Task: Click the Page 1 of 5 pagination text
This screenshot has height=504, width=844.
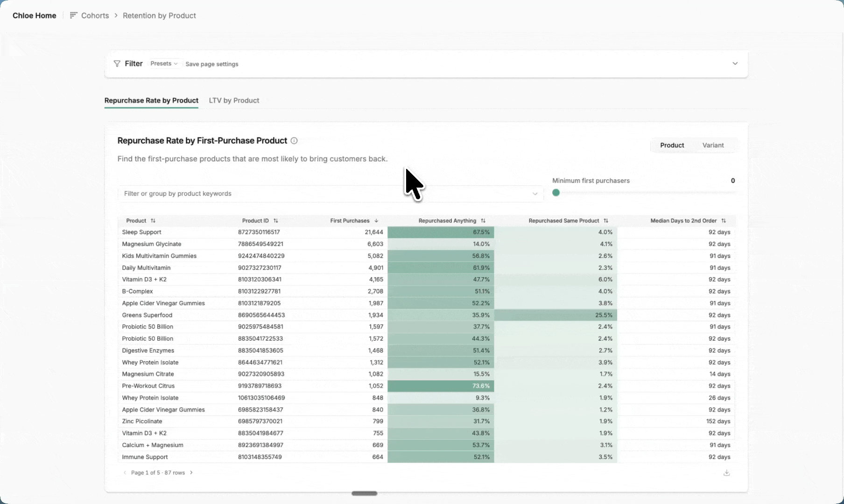Action: click(x=158, y=473)
